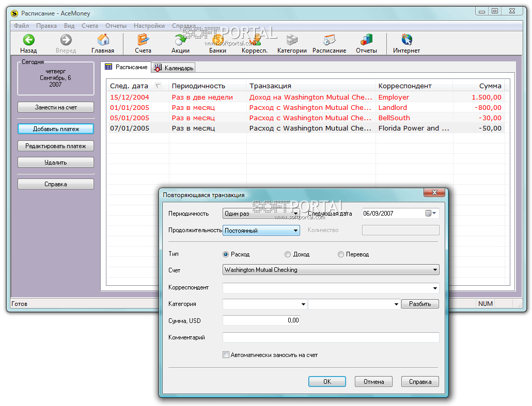Expand the Периодичность dropdown
Screen dimensions: 532x406
pos(296,214)
